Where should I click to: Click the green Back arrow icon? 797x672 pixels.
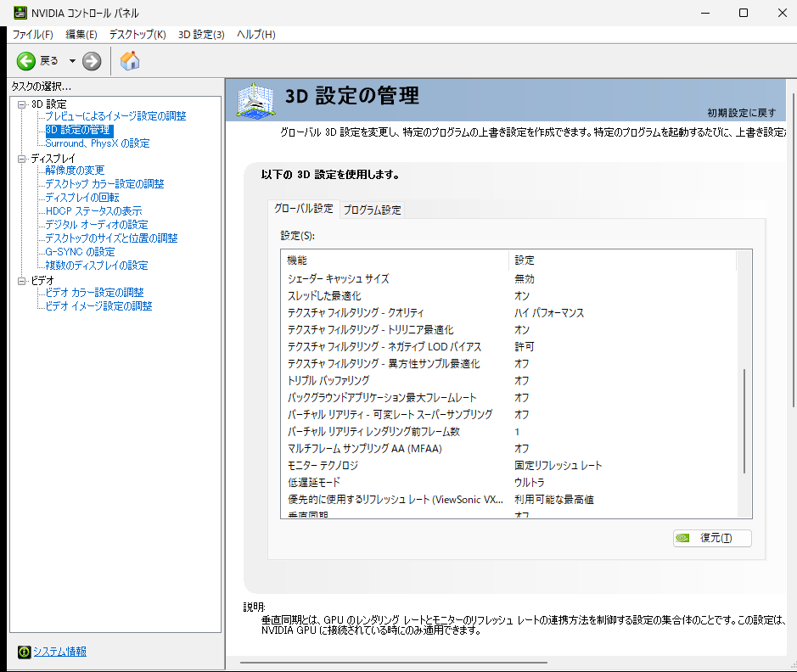tap(26, 60)
